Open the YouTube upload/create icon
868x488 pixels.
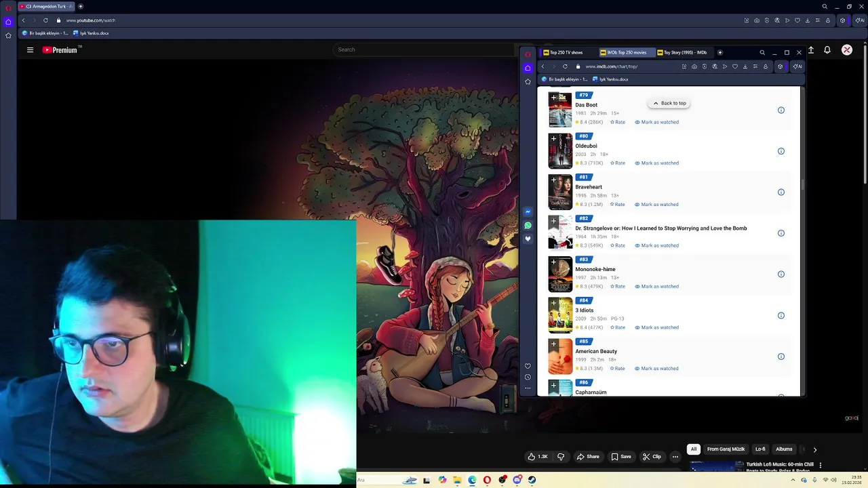(811, 49)
